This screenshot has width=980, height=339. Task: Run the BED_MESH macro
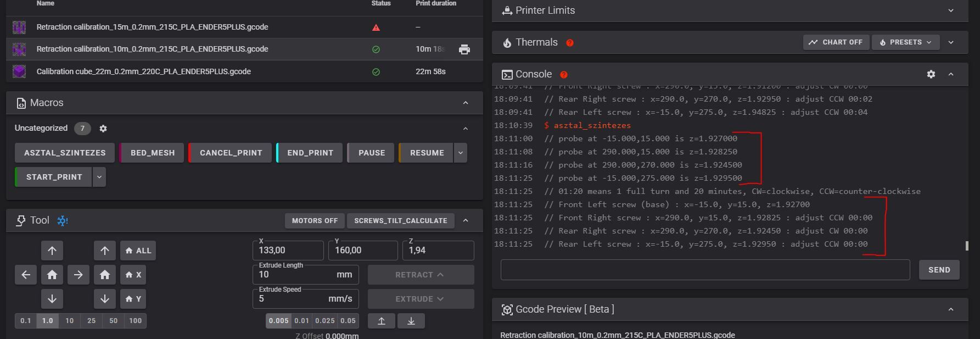point(152,153)
